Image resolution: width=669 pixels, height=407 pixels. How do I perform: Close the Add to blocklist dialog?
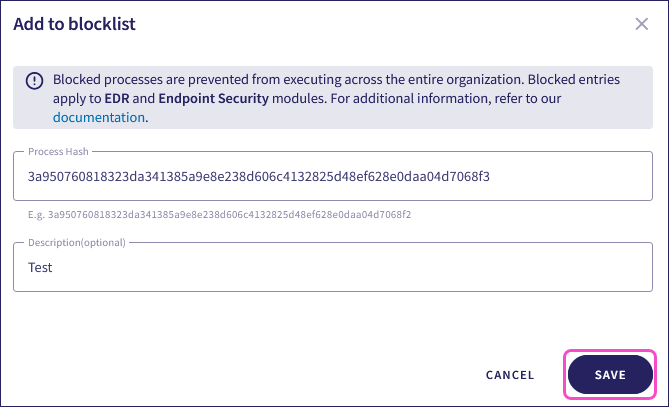coord(642,24)
